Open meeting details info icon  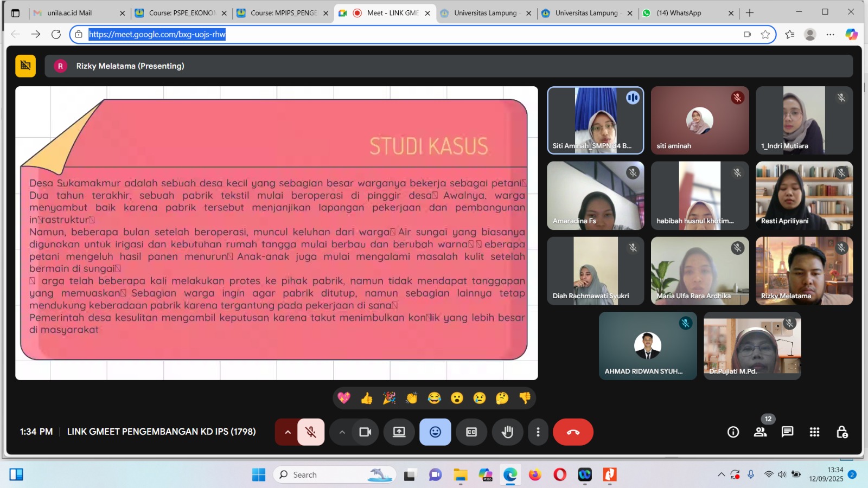pos(733,432)
